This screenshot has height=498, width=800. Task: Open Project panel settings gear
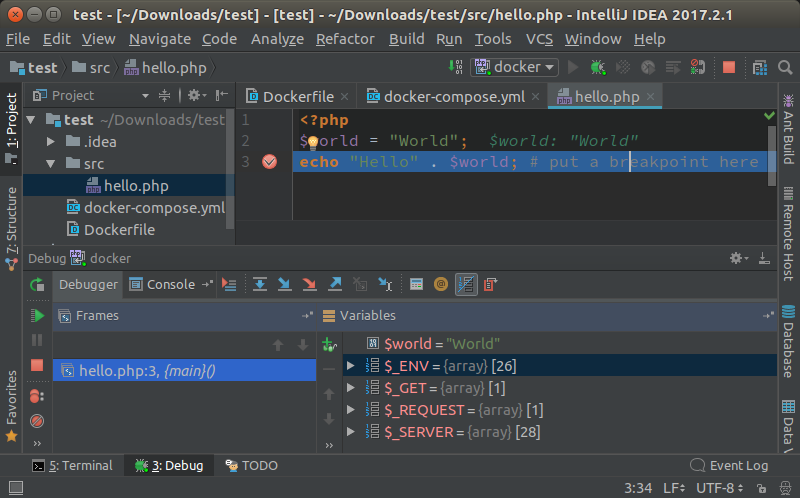196,95
